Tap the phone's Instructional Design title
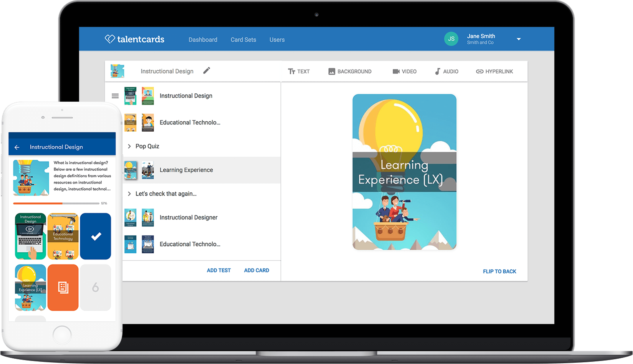 (56, 147)
